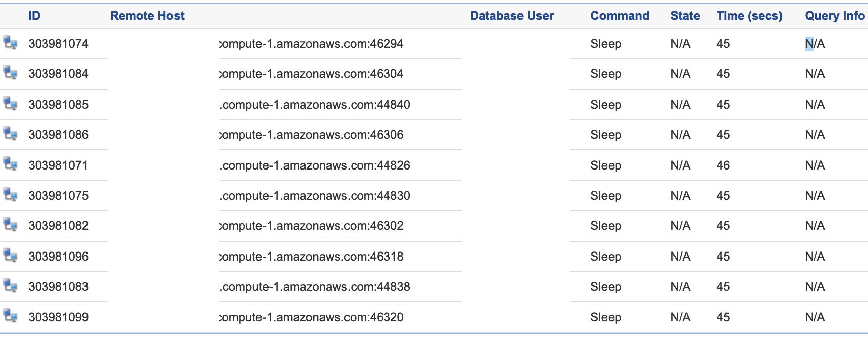Click the kill process icon for ID 303981082

(11, 226)
